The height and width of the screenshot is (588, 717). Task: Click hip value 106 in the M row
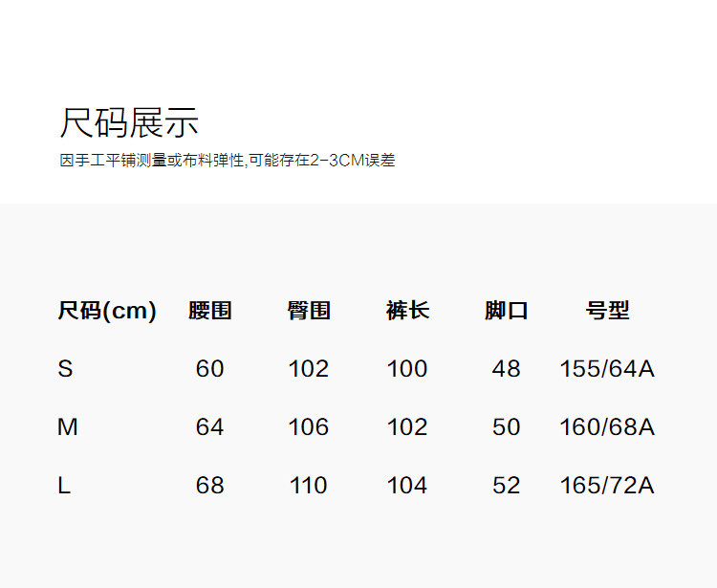coord(309,427)
